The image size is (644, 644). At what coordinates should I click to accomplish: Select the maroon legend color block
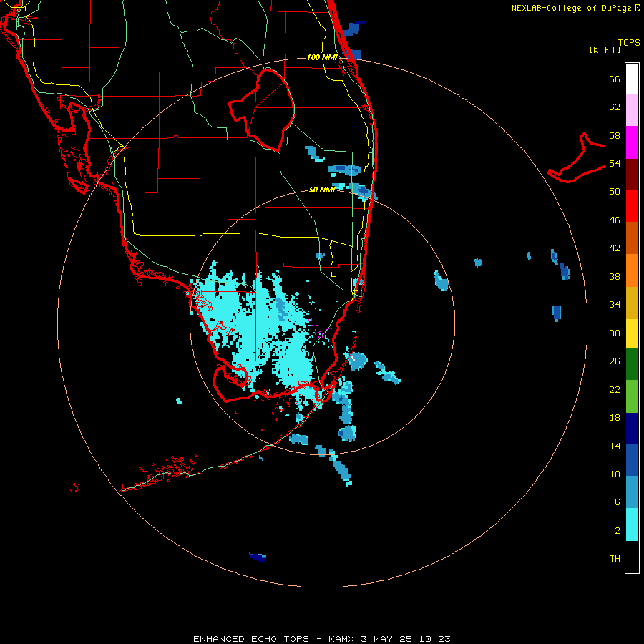coord(632,174)
